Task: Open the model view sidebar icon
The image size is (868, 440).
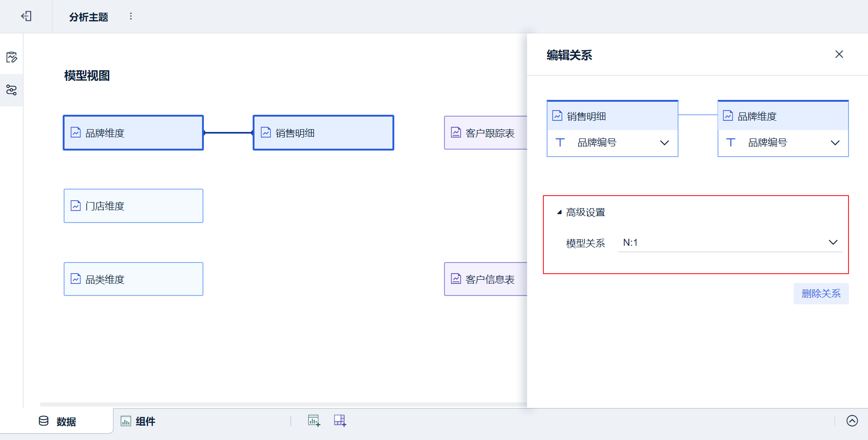Action: 12,90
